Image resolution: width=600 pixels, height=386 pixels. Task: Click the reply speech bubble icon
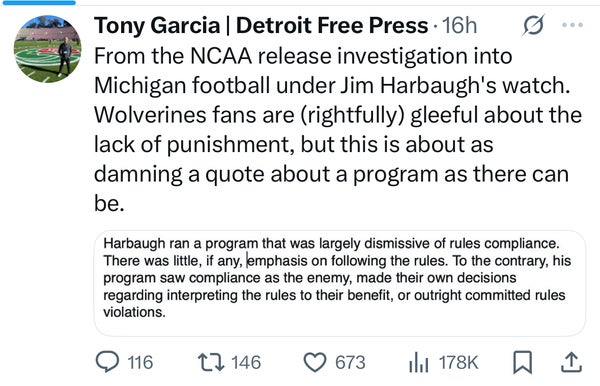[x=108, y=362]
